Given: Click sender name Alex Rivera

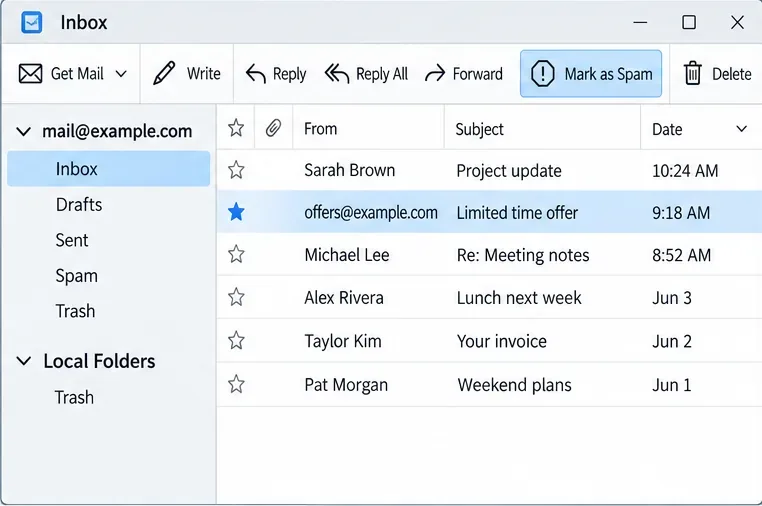Looking at the screenshot, I should [344, 298].
